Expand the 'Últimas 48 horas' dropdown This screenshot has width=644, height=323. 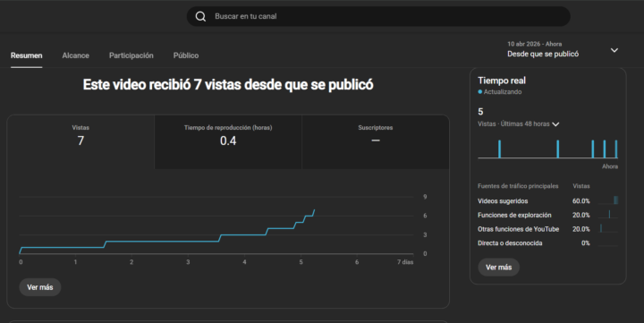pyautogui.click(x=518, y=123)
